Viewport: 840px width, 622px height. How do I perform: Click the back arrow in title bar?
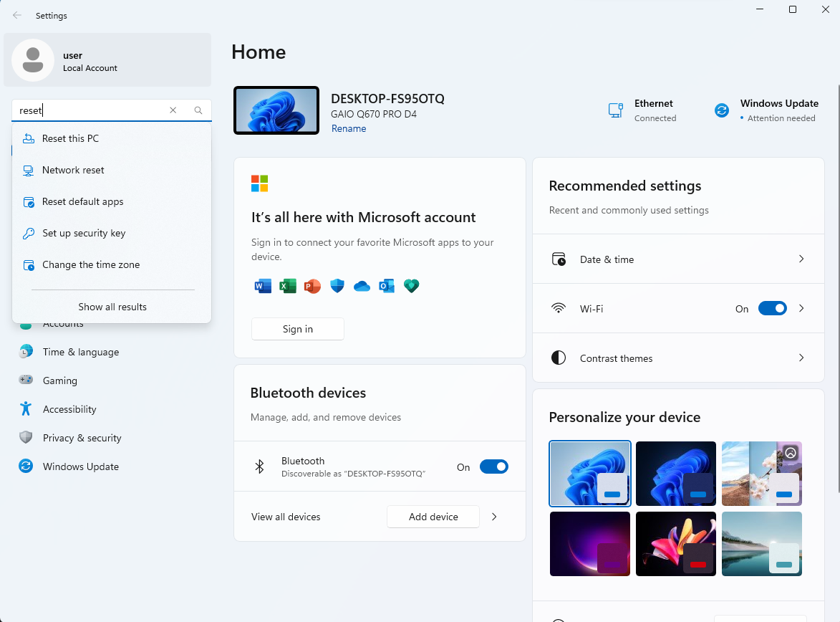[17, 15]
